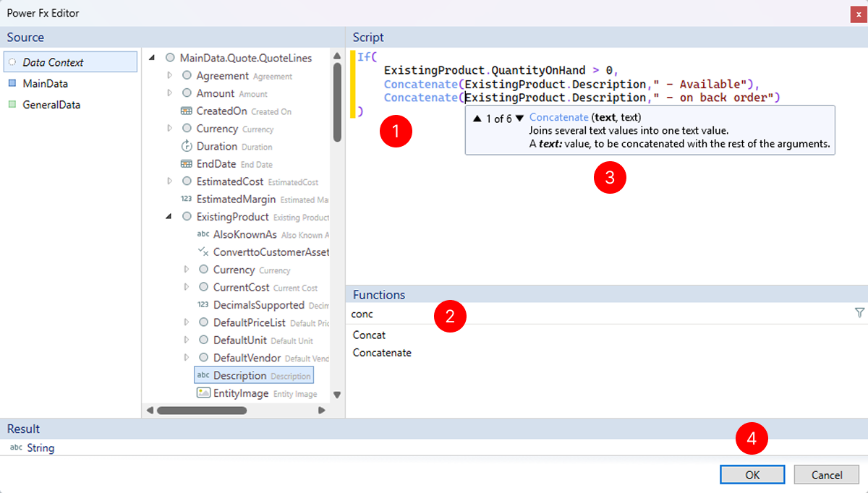The width and height of the screenshot is (868, 493).
Task: Expand the DefaultPriceList tree node
Action: pos(187,322)
